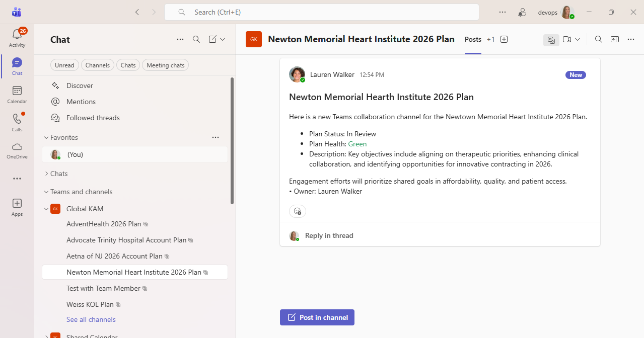Toggle the Meeting chats filter chip
The image size is (644, 338).
[x=165, y=65]
